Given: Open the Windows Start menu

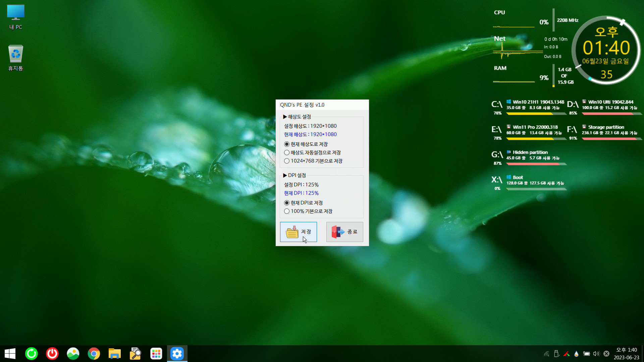Looking at the screenshot, I should (10, 354).
